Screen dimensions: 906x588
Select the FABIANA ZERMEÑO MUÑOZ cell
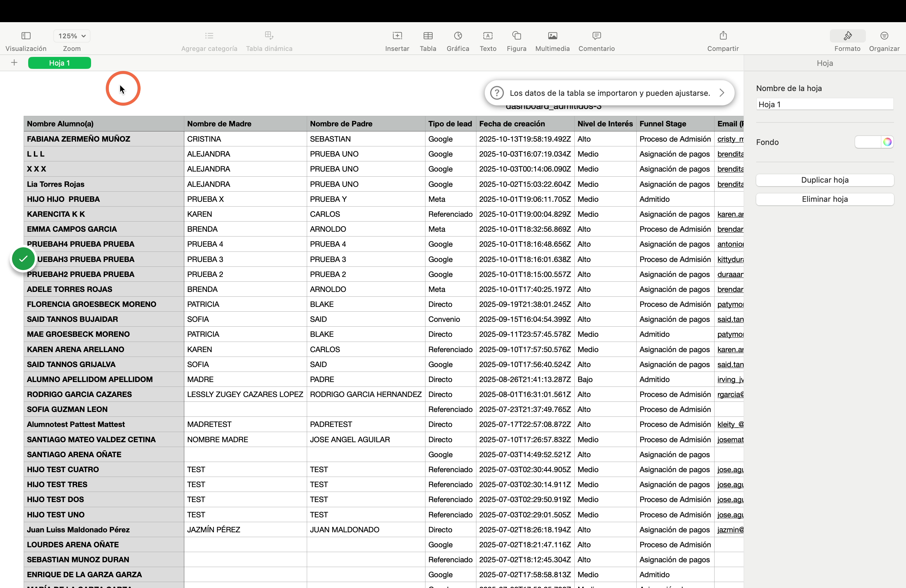click(104, 139)
